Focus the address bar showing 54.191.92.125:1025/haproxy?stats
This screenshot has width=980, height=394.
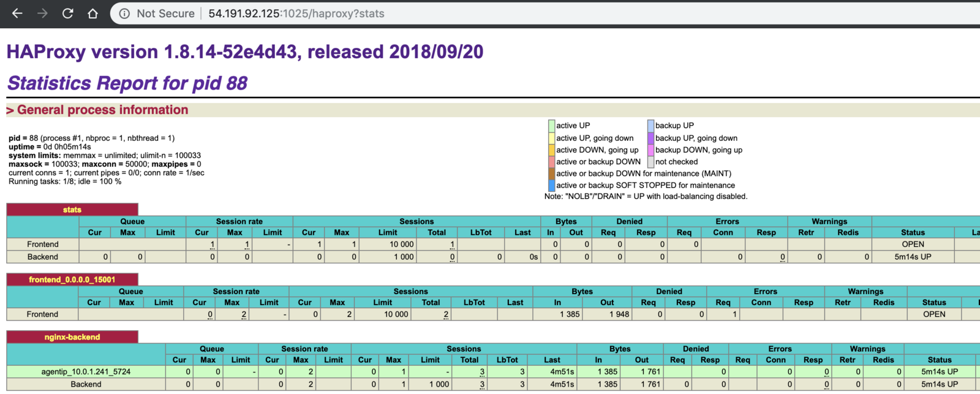[296, 13]
